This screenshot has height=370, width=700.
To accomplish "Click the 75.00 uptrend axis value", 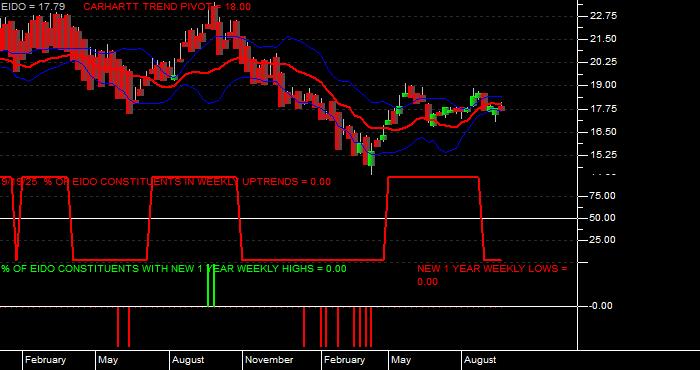I will 603,196.
